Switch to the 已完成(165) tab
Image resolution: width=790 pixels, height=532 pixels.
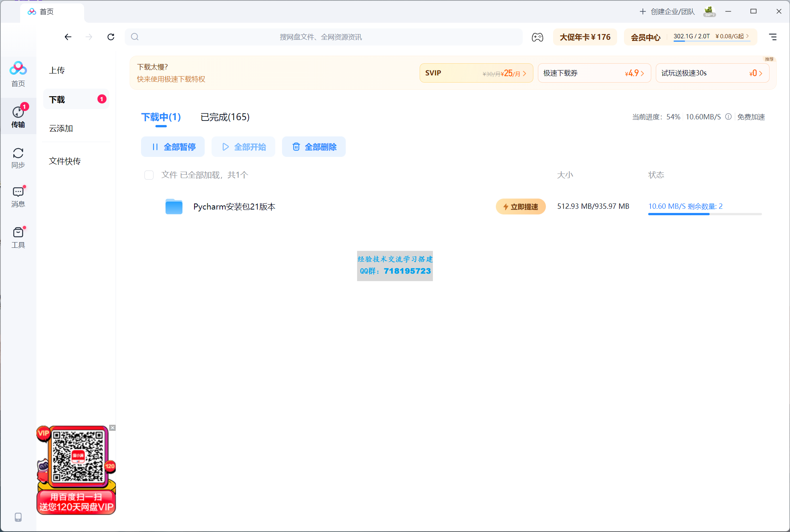click(224, 117)
